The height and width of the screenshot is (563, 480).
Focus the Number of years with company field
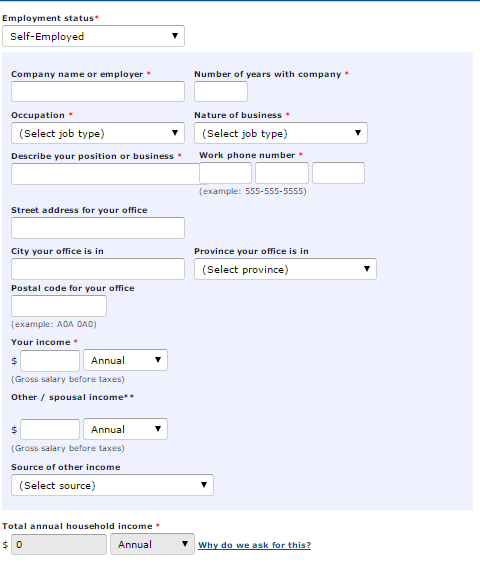221,91
